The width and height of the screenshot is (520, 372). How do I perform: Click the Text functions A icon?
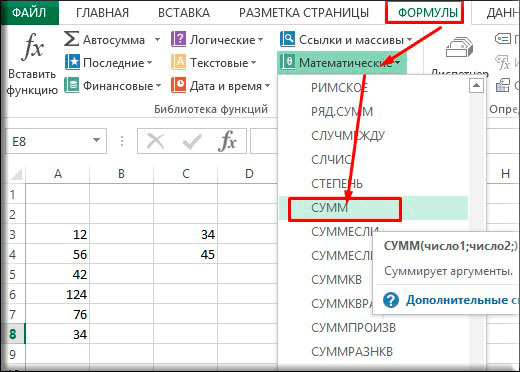click(178, 62)
